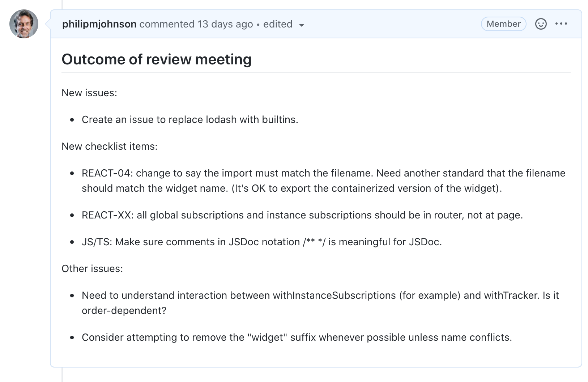The image size is (588, 382).
Task: Open the emoji reaction picker smiley
Action: (x=541, y=24)
